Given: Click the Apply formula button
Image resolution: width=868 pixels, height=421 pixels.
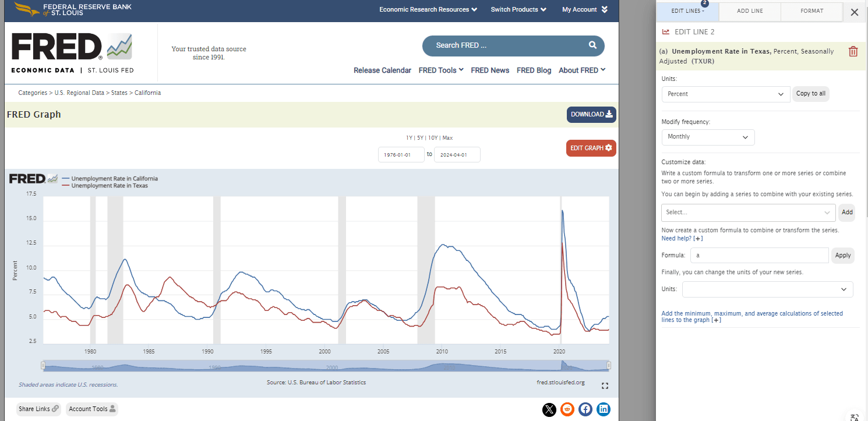Looking at the screenshot, I should (x=842, y=256).
